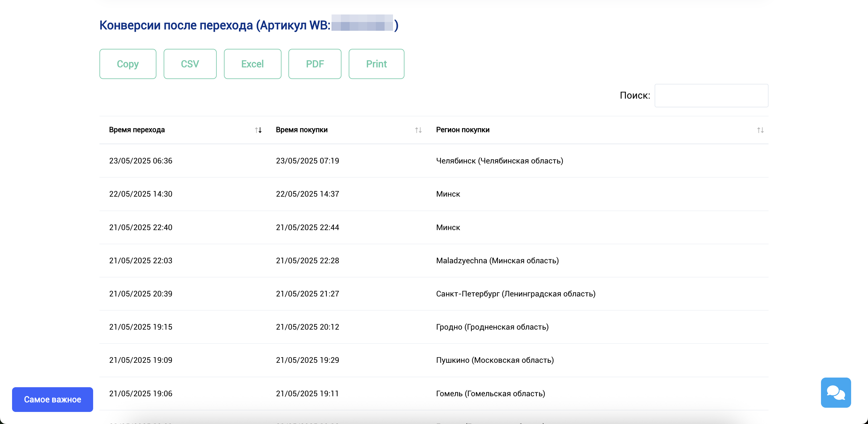Select cell 22/05/2025 14:37
This screenshot has height=424, width=868.
(x=307, y=194)
